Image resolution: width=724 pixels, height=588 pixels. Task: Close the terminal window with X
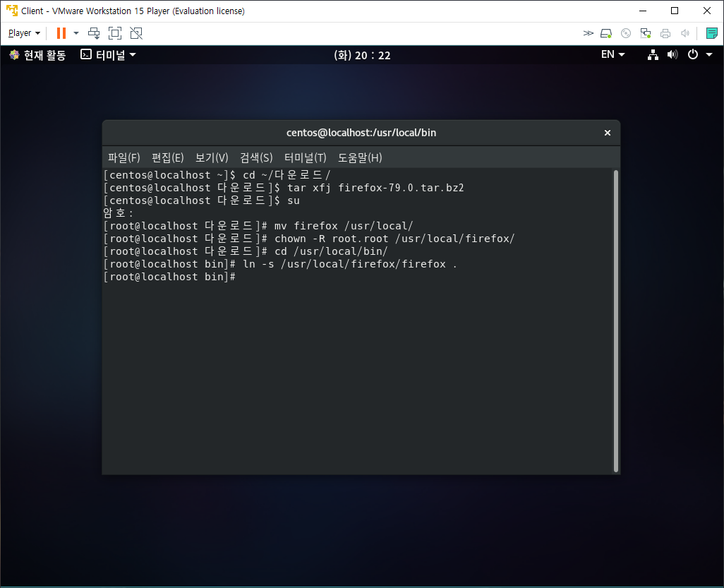click(x=607, y=133)
